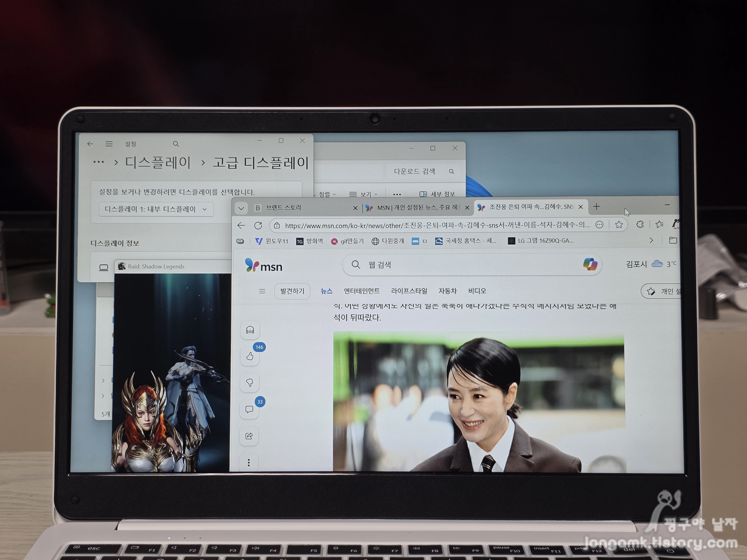Select the 엔터테인먼트 menu item

coord(362,291)
